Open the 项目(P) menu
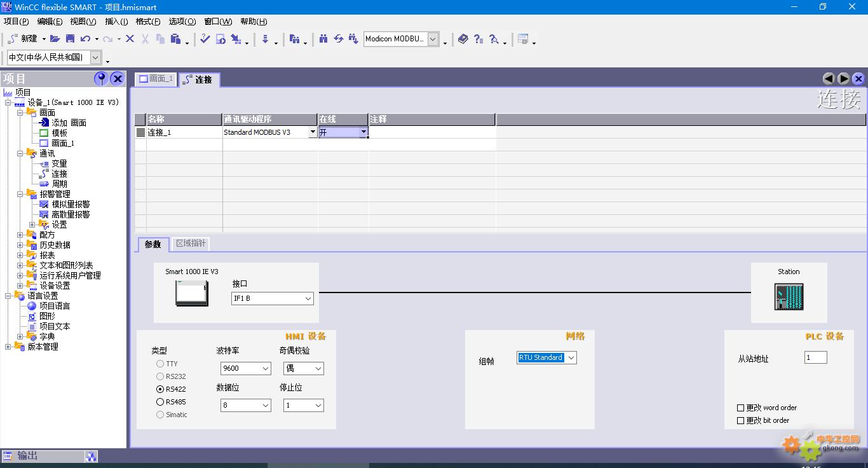 [16, 21]
